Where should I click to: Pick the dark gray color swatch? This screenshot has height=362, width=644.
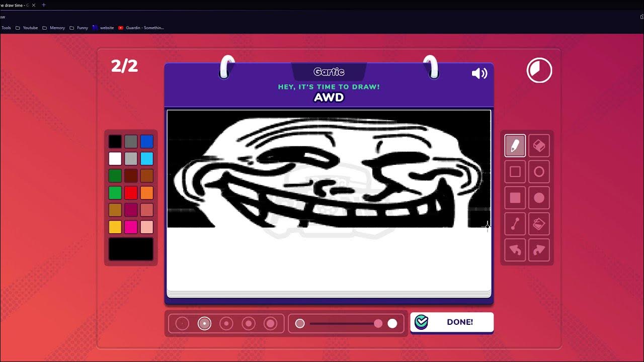point(131,142)
